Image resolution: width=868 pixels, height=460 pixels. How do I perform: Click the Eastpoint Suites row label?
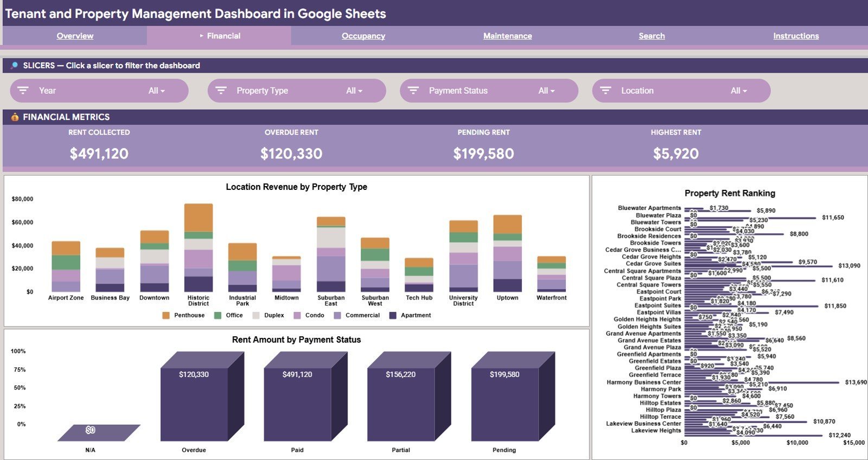658,305
